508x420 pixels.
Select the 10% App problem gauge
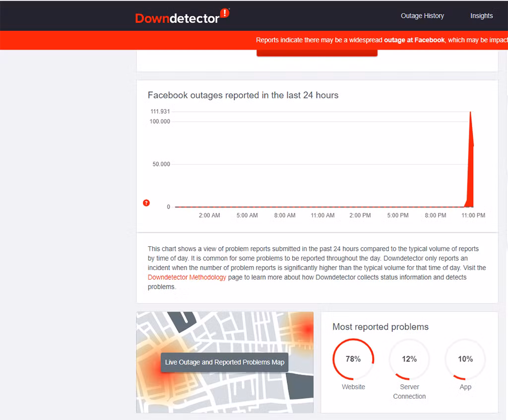(465, 359)
